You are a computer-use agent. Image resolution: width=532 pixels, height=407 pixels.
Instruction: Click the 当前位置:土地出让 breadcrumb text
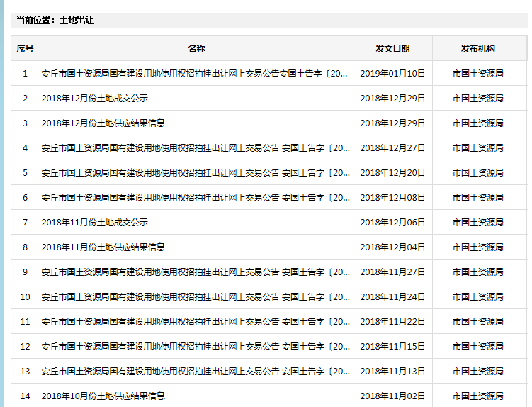pos(55,20)
